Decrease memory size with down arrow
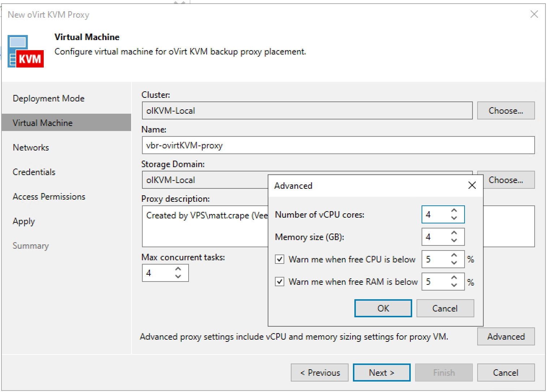The width and height of the screenshot is (548, 392). 454,240
